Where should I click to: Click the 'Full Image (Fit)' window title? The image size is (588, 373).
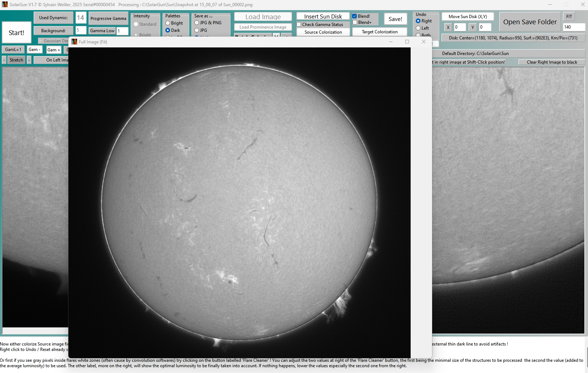coord(93,42)
